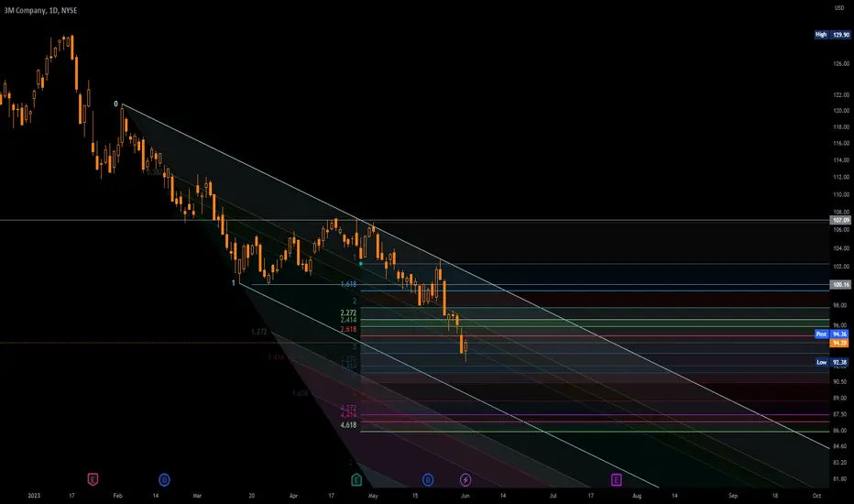Open the red earnings E marker near January

click(93, 480)
